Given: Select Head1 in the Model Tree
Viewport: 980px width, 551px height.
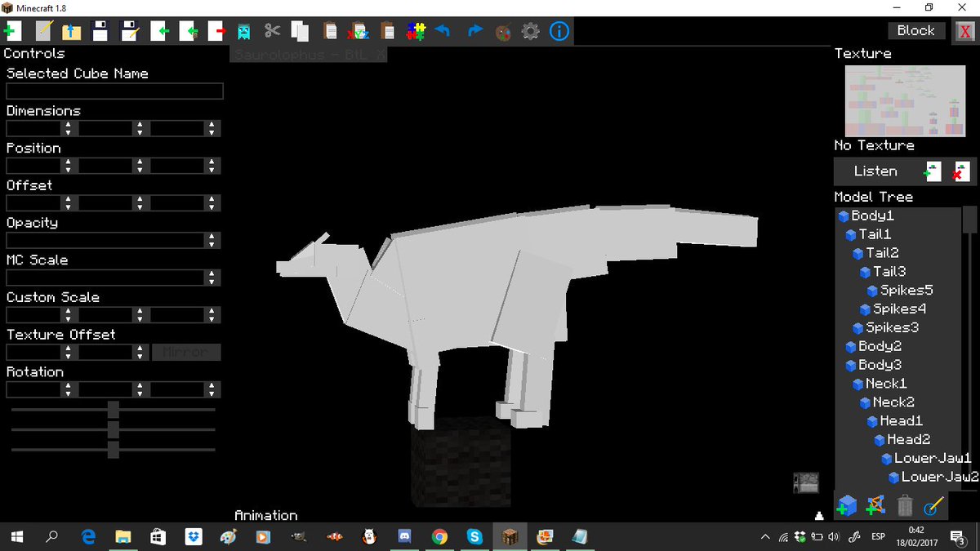Looking at the screenshot, I should 902,420.
